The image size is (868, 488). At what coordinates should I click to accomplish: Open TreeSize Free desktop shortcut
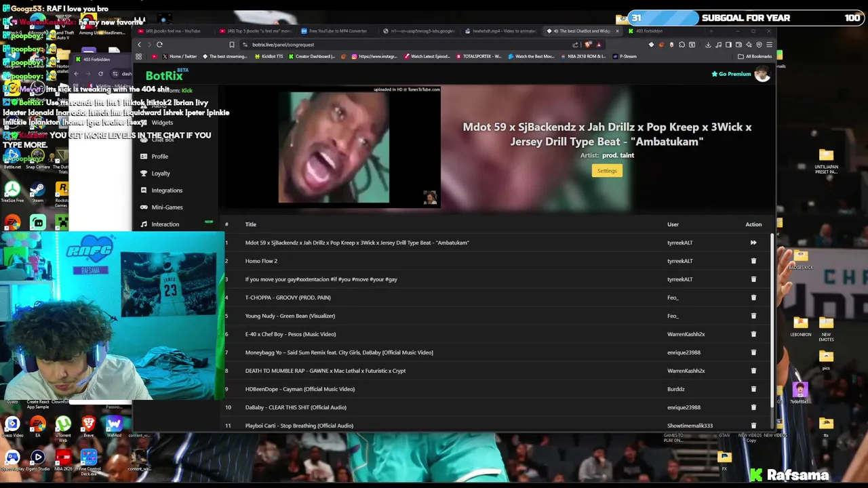click(x=12, y=192)
